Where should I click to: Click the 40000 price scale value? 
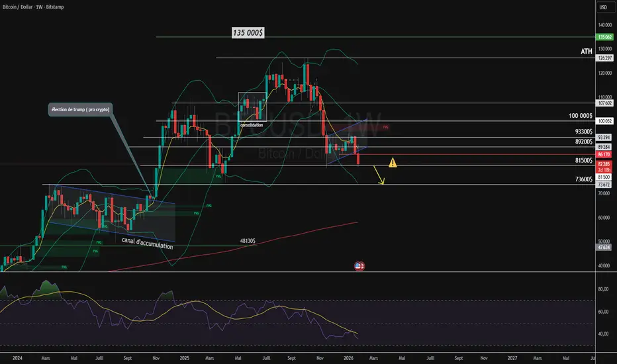pyautogui.click(x=604, y=265)
